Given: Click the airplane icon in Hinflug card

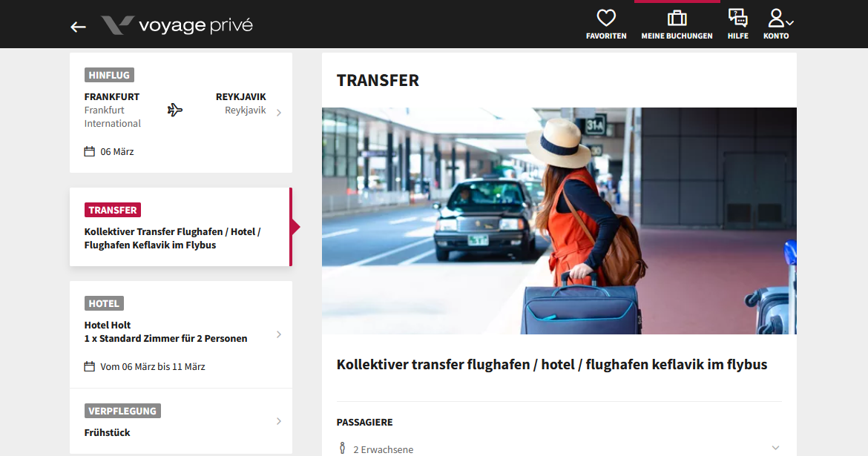Looking at the screenshot, I should pyautogui.click(x=175, y=110).
